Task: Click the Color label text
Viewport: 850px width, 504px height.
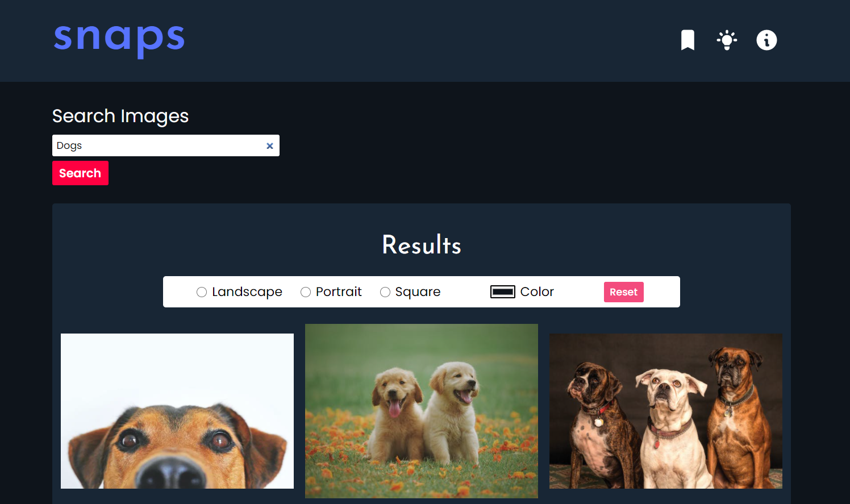Action: [537, 291]
